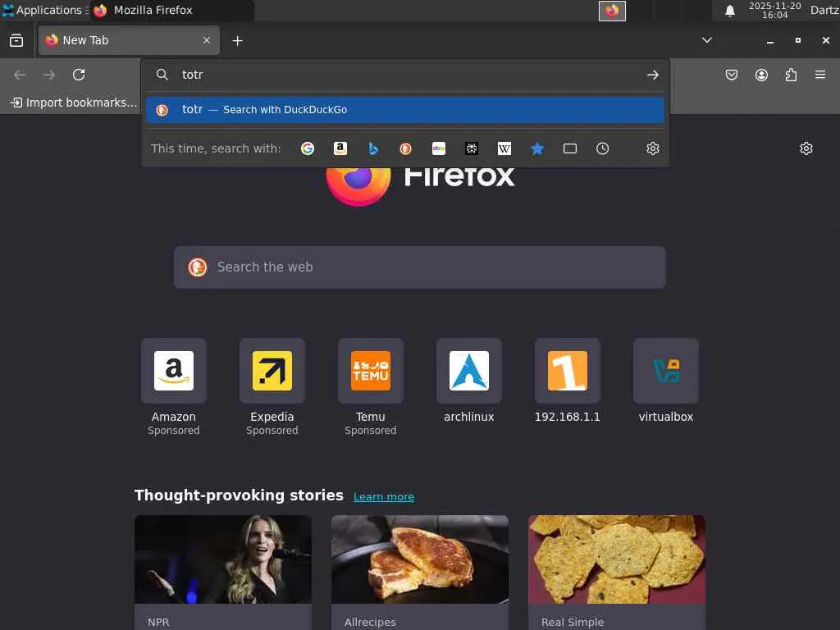Open search settings gear in address bar dropdown
840x630 pixels.
652,148
